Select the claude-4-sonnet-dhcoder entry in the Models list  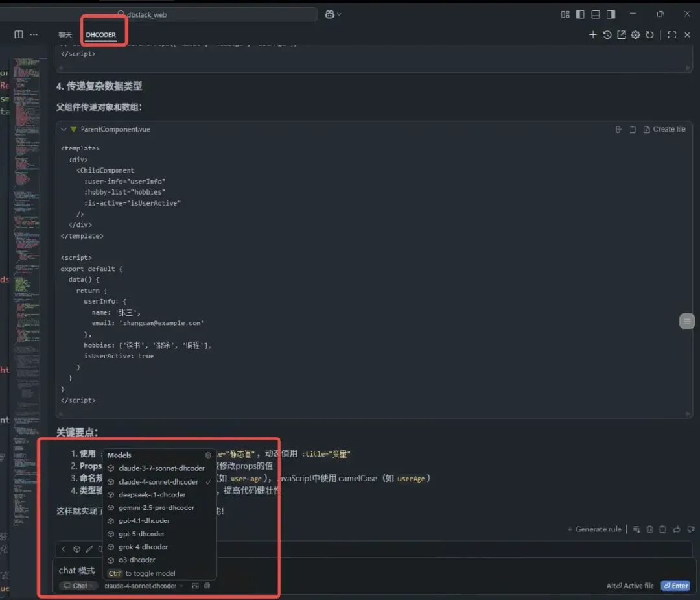pyautogui.click(x=159, y=481)
